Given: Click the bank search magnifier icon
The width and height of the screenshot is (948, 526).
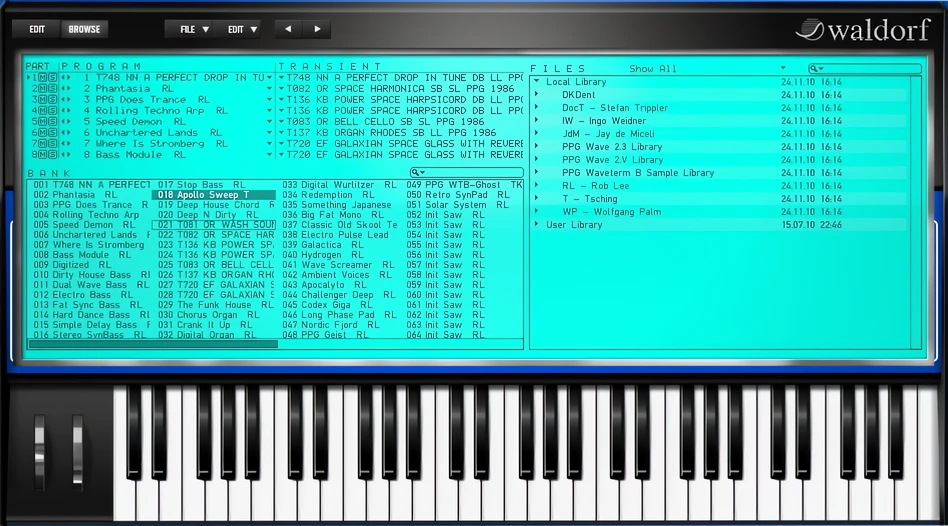Looking at the screenshot, I should [x=416, y=173].
